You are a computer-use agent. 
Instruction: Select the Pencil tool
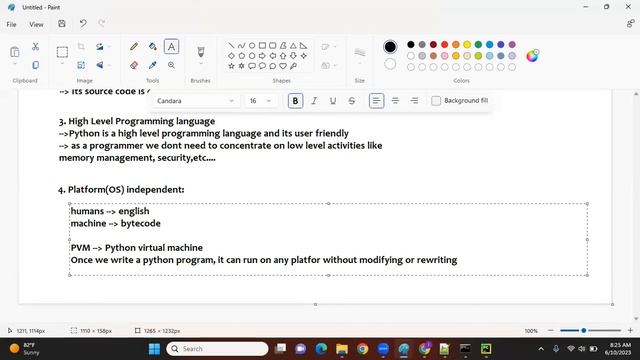pos(134,47)
